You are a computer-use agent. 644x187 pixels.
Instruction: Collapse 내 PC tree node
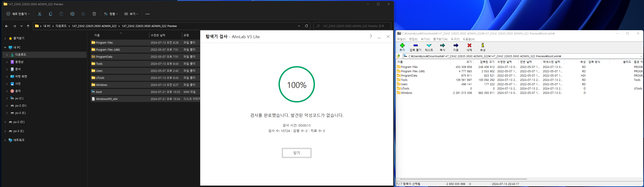click(x=5, y=47)
